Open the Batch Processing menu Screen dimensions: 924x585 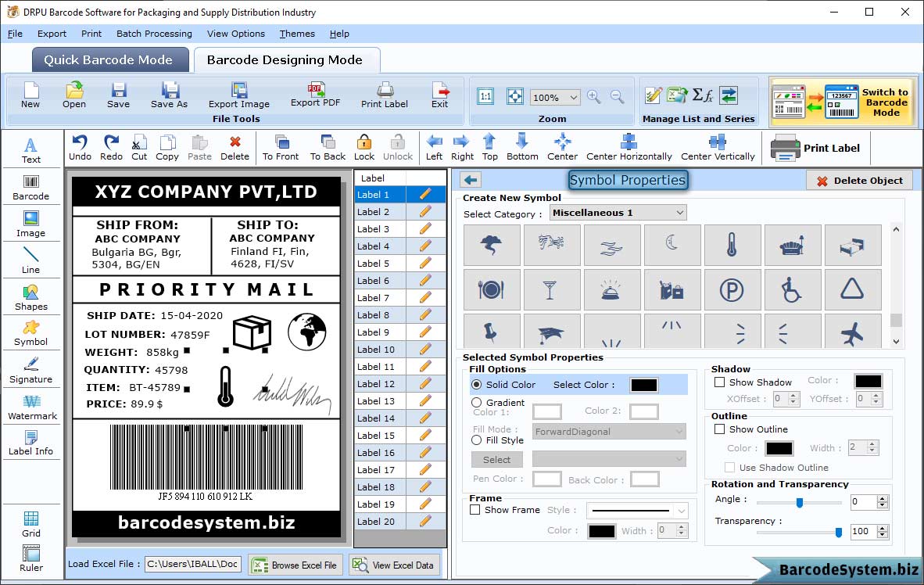click(x=155, y=34)
